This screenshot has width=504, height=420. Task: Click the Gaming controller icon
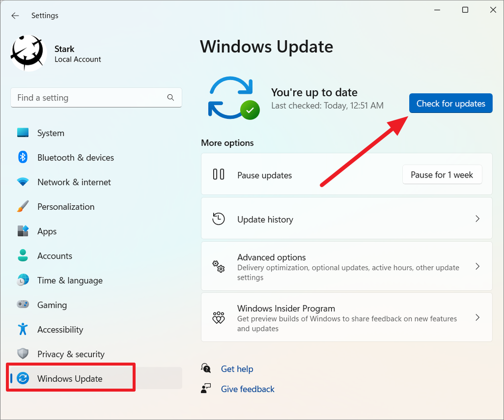coord(23,304)
